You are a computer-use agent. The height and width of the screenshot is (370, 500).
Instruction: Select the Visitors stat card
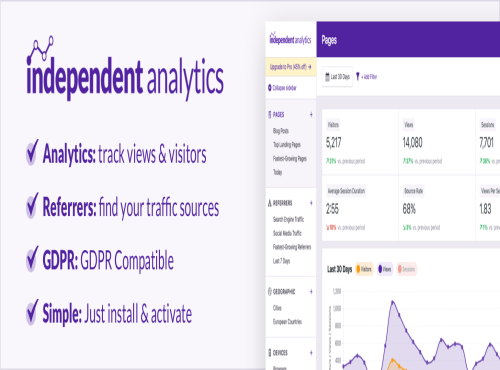360,142
